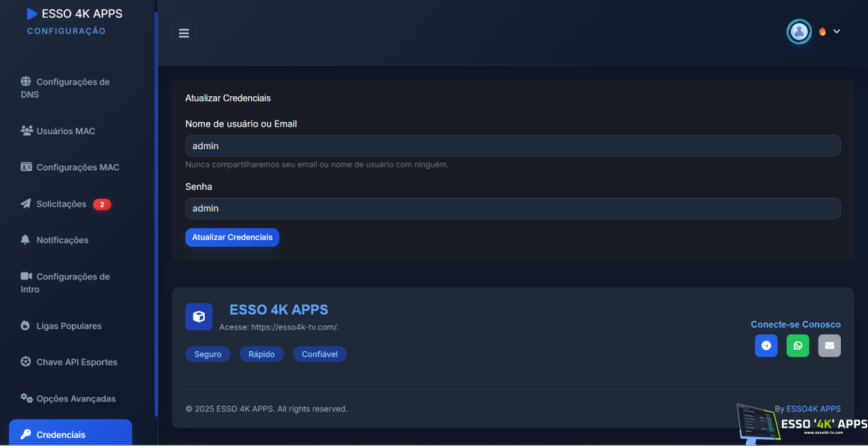Open Ligas Populares menu item
The height and width of the screenshot is (446, 868).
(x=68, y=326)
